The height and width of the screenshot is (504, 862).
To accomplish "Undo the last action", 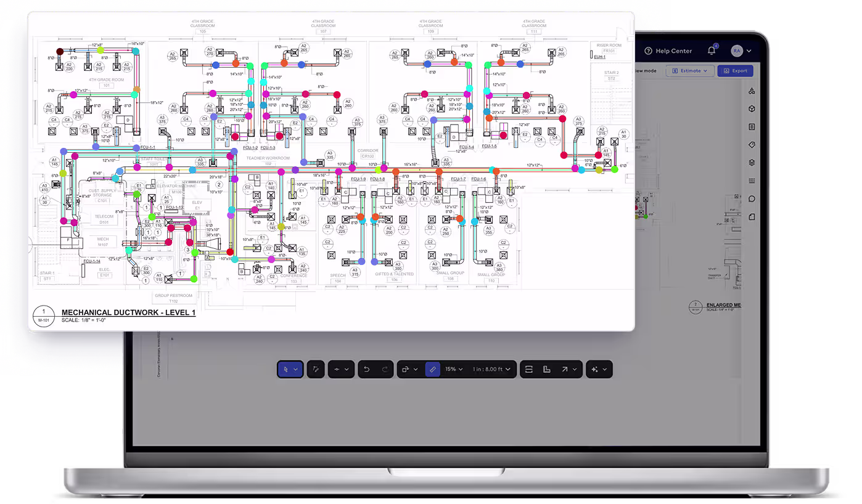I will [366, 369].
